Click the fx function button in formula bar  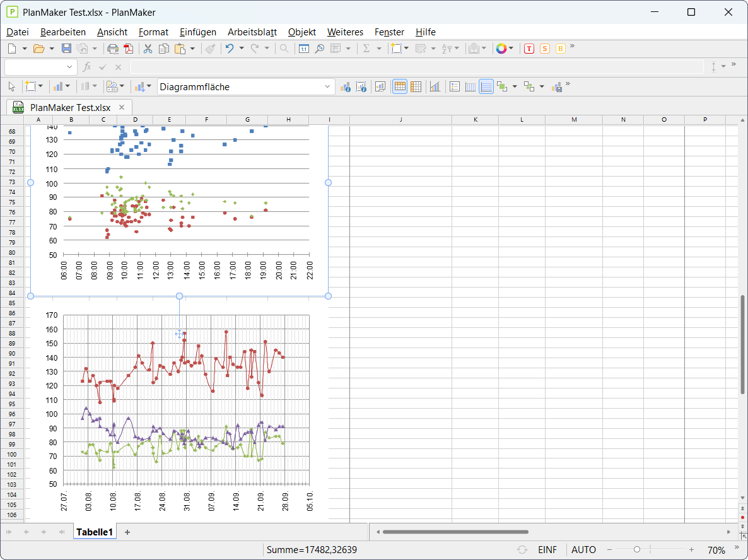coord(87,67)
